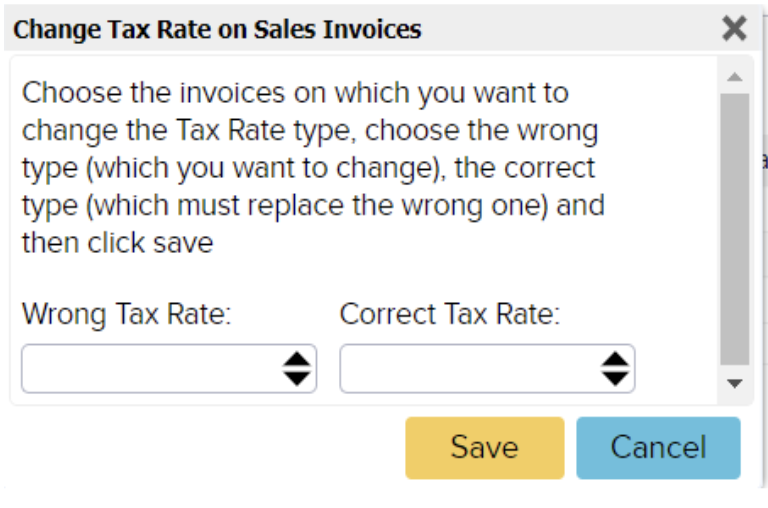
Task: Click the Save button
Action: (484, 447)
